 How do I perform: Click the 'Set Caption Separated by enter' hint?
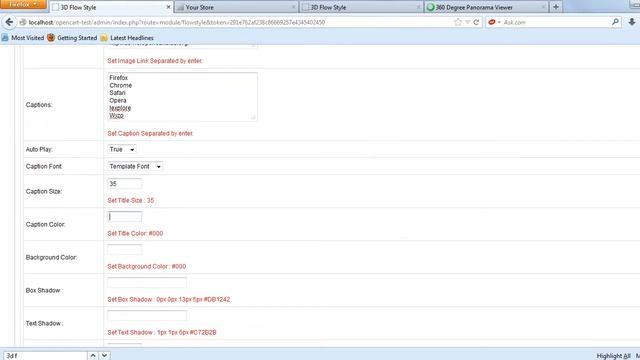coord(150,133)
